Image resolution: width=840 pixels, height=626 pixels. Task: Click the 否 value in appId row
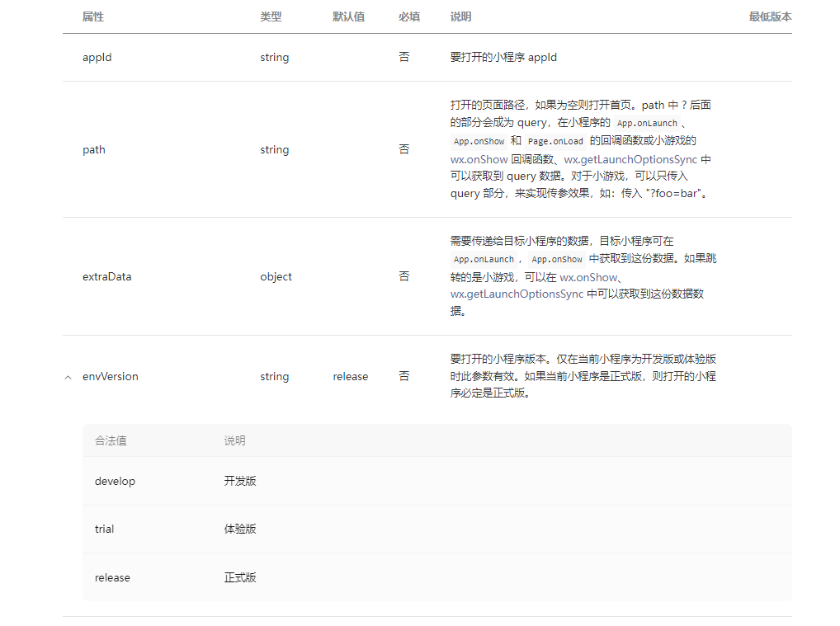tap(404, 57)
